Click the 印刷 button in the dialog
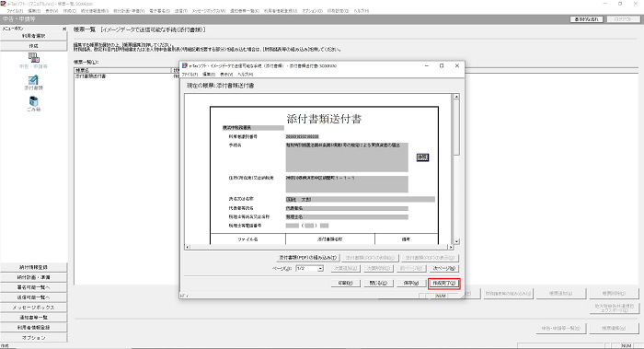 [x=345, y=284]
